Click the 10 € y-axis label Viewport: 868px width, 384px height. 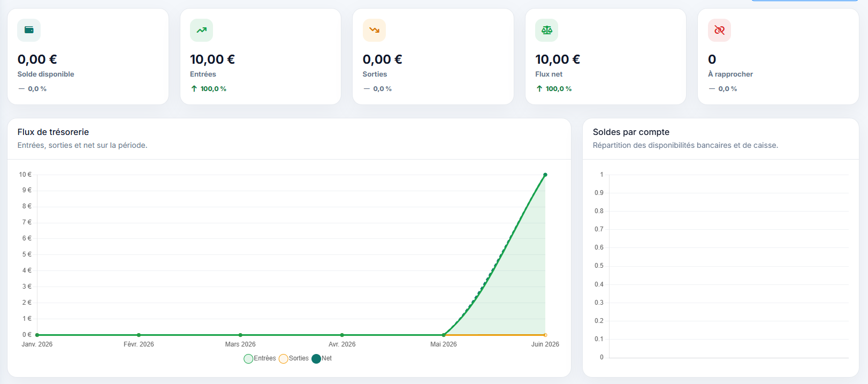[25, 175]
